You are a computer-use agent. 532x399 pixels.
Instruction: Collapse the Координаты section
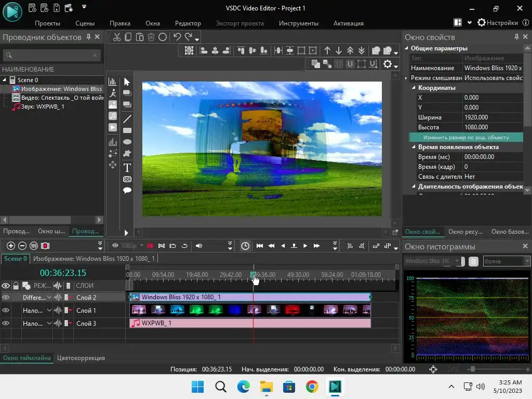414,87
